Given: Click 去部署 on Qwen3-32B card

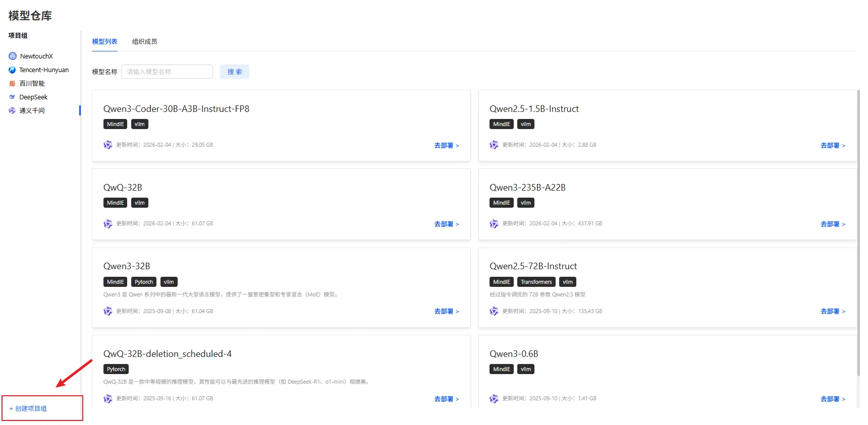Looking at the screenshot, I should (x=447, y=311).
